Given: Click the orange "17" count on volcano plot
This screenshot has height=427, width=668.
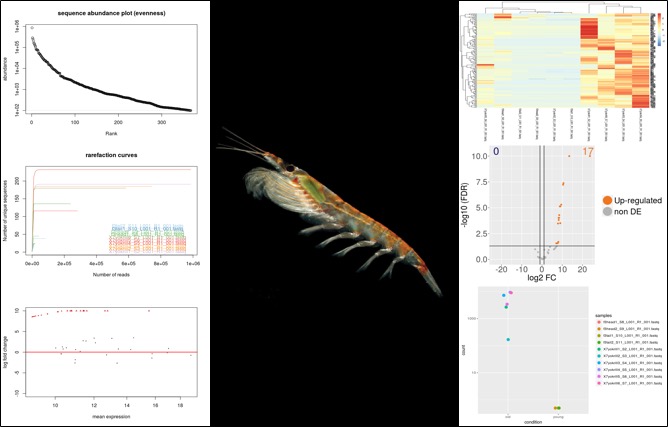Looking at the screenshot, I should (x=587, y=153).
